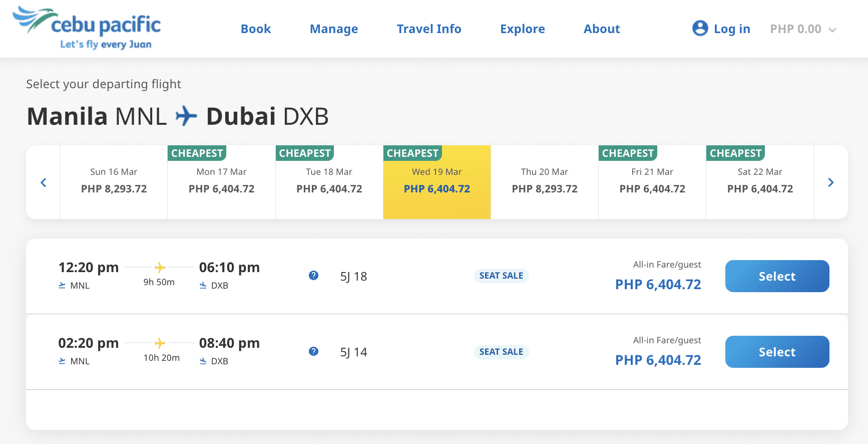Choose the Sun 16 Mar date tab
Image resolution: width=868 pixels, height=444 pixels.
click(114, 182)
